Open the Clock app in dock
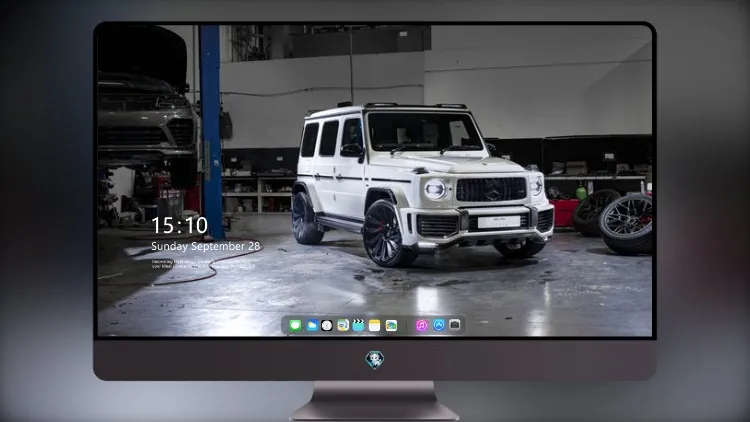 coord(327,326)
